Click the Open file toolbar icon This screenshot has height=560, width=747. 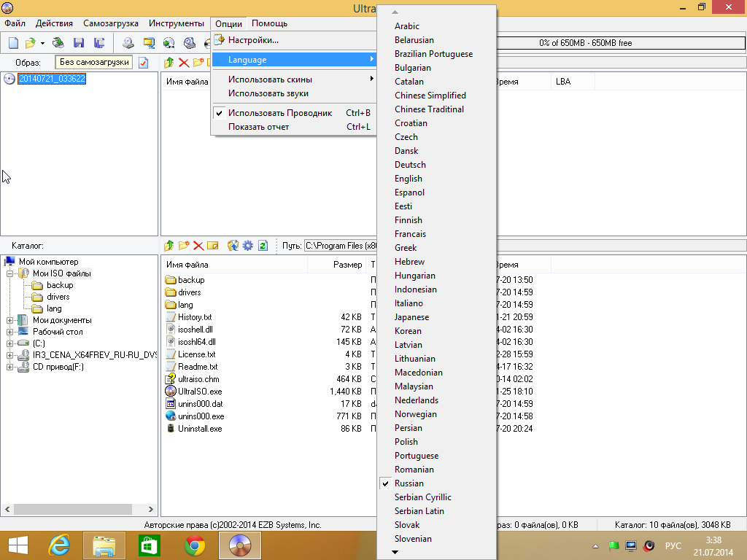tap(30, 43)
